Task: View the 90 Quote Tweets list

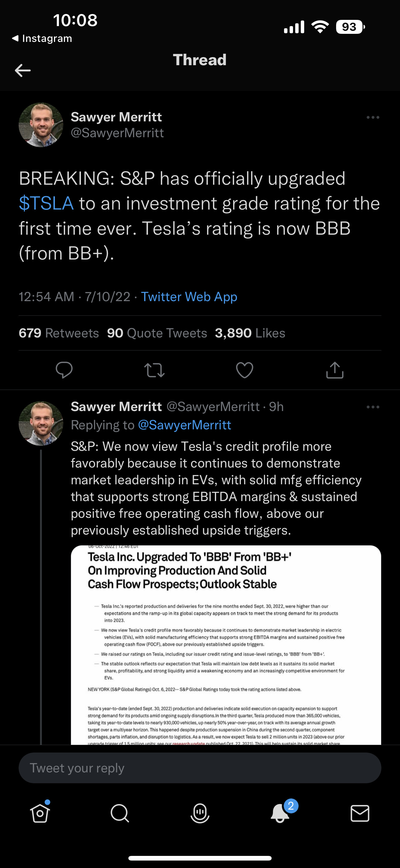Action: [157, 333]
